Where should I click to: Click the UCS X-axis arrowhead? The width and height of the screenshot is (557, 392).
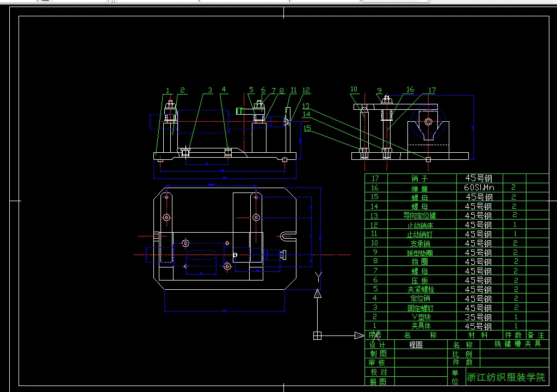(x=359, y=335)
